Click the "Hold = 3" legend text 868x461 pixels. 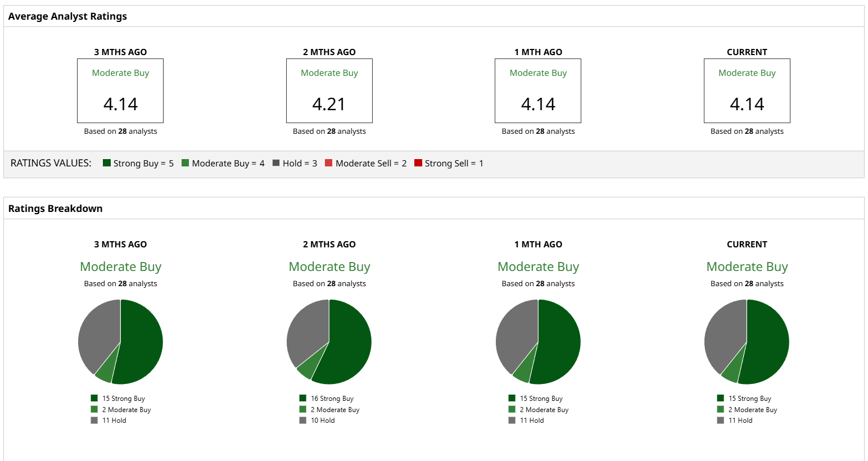coord(300,163)
